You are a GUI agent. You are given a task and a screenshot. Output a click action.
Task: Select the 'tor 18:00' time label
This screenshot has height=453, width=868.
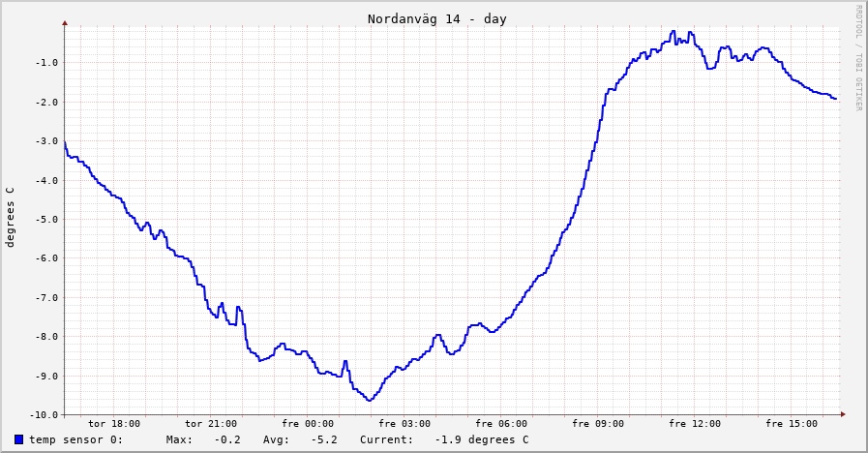click(114, 423)
